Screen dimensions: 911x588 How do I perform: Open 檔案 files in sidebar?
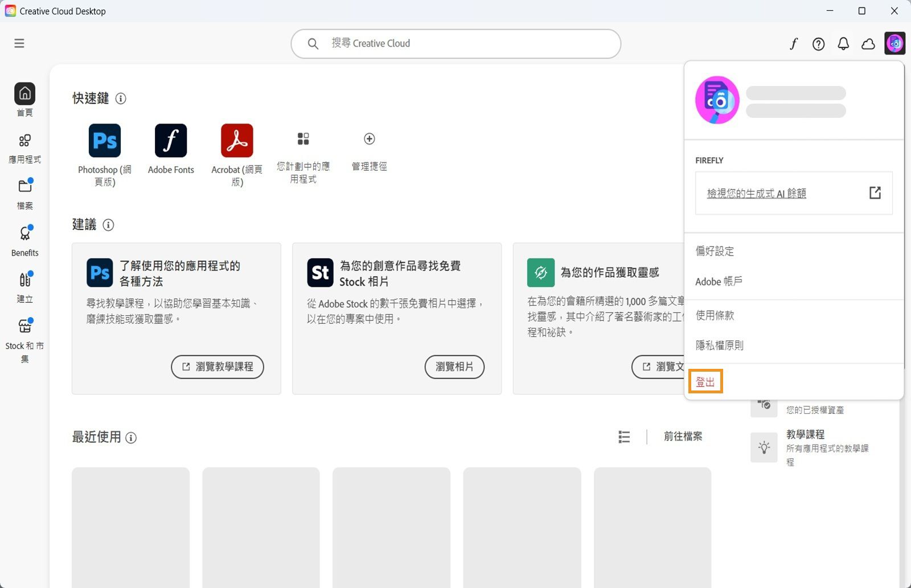(x=24, y=195)
